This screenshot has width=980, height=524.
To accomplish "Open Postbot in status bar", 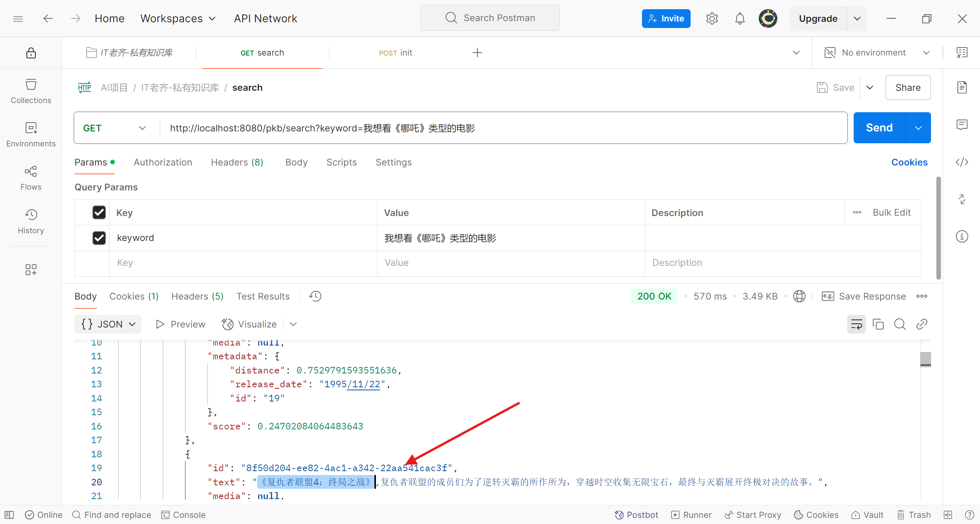I will (x=636, y=515).
